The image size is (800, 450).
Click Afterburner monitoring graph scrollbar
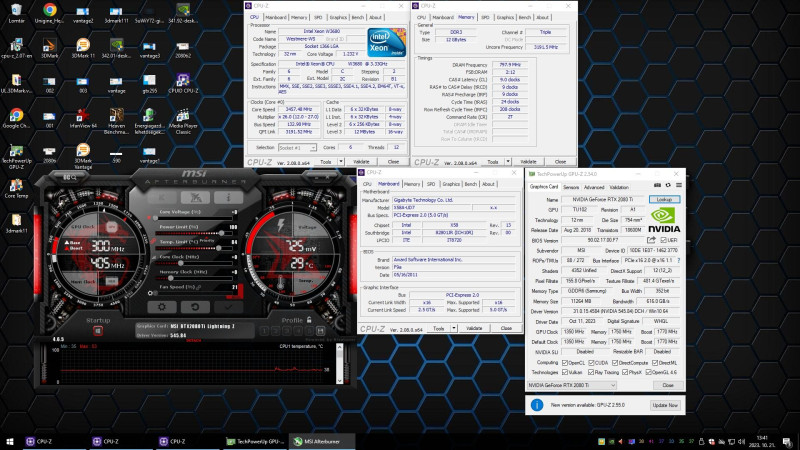tap(340, 364)
